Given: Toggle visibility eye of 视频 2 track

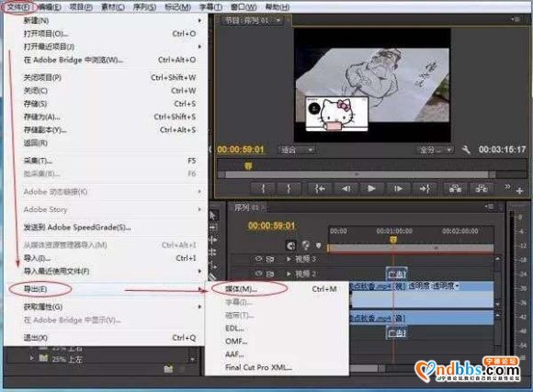Looking at the screenshot, I should [258, 274].
